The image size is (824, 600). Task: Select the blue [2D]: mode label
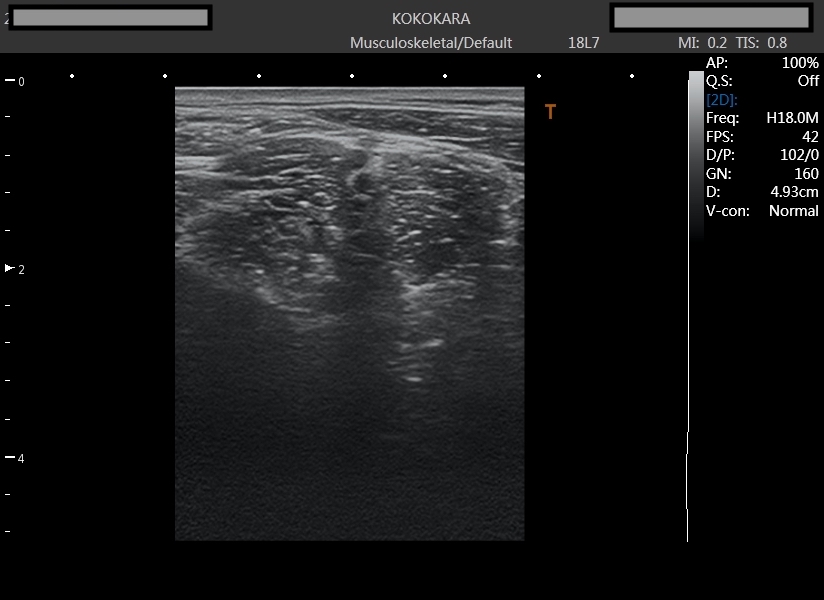coord(722,100)
